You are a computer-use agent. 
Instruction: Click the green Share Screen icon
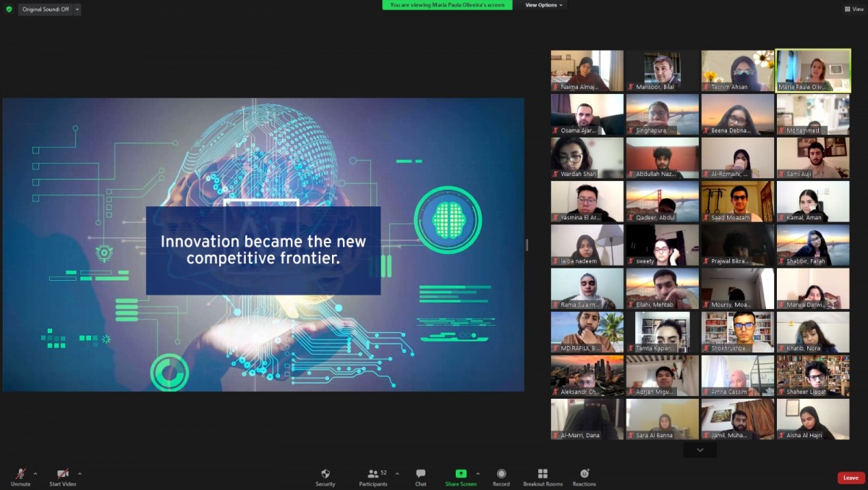coord(461,473)
